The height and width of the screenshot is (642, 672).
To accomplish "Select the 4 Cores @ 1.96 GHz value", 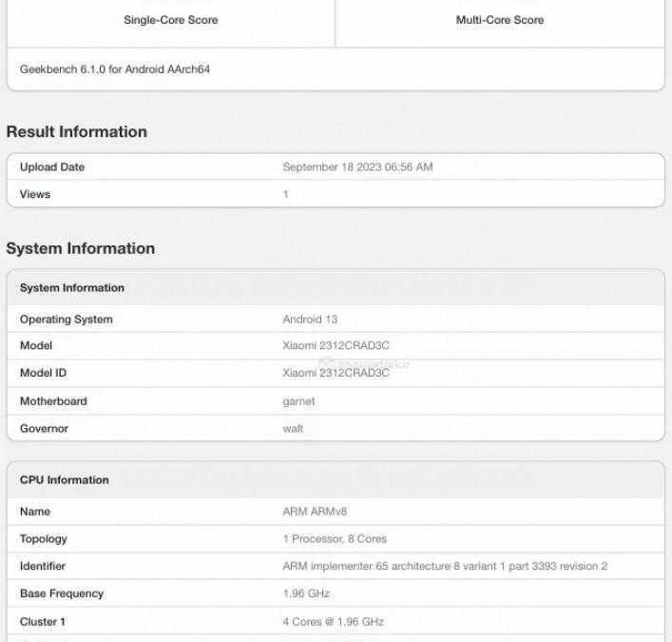I will click(333, 622).
